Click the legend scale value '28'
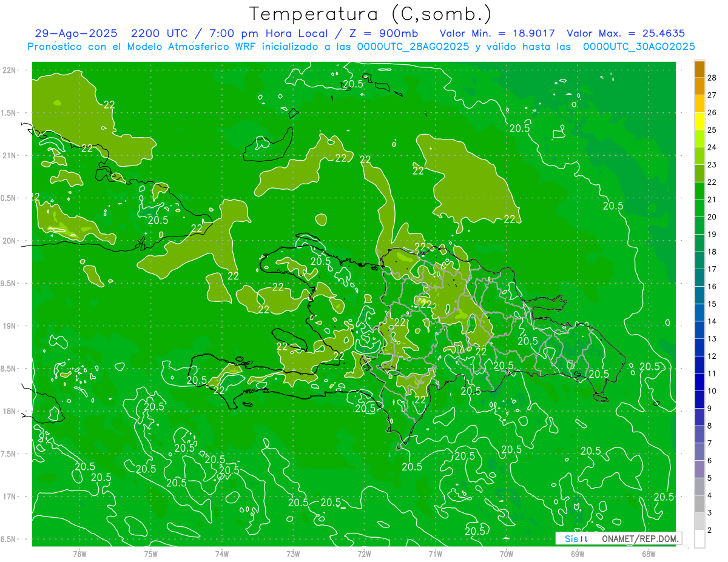 point(712,78)
